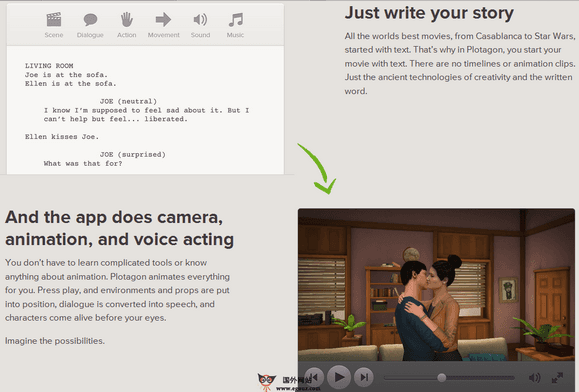
Task: Click the 'JOE (surprised)' character cue
Action: click(x=133, y=154)
